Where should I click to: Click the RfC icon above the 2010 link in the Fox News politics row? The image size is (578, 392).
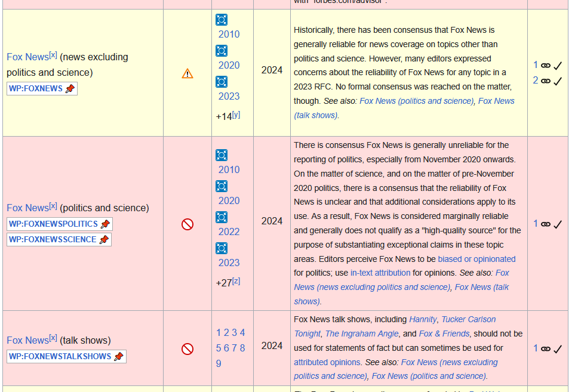coord(222,155)
